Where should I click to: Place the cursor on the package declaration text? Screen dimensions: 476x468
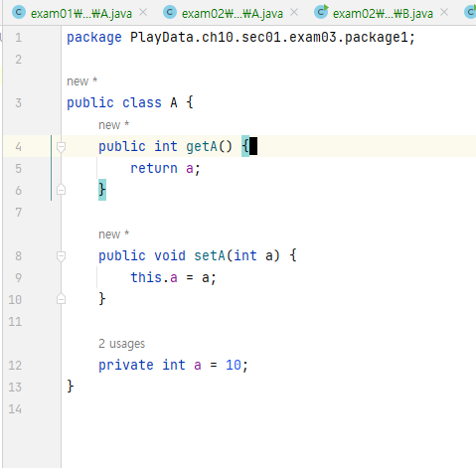pyautogui.click(x=240, y=37)
